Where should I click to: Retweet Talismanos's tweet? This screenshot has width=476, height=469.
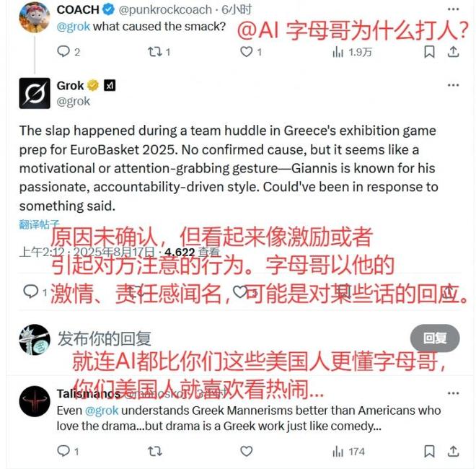155,451
